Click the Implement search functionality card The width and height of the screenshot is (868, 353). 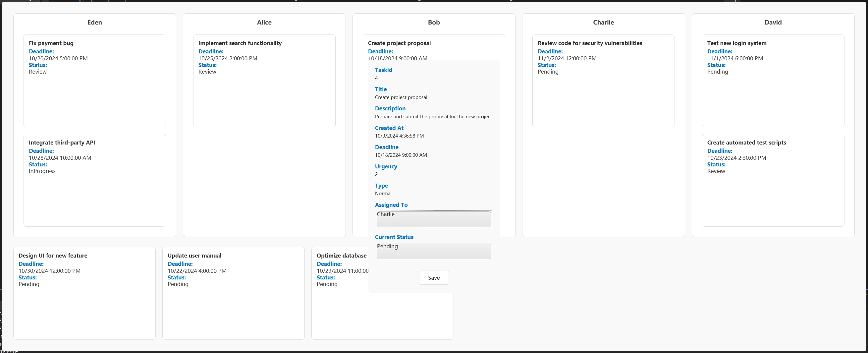click(264, 81)
